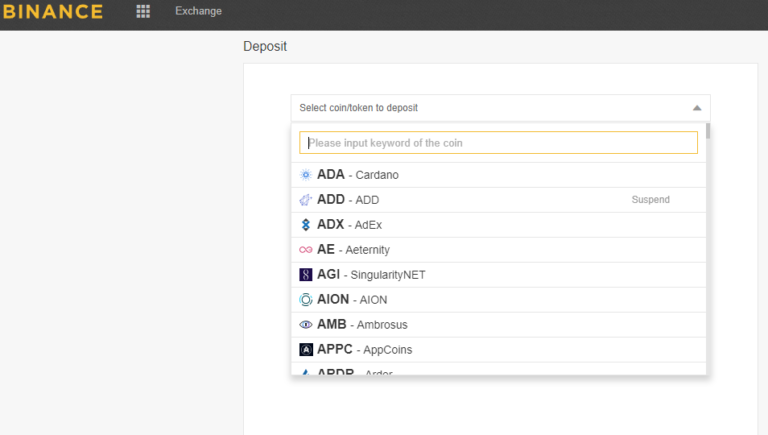The height and width of the screenshot is (435, 768).
Task: Pick APPC - AppCoins entry
Action: point(498,350)
